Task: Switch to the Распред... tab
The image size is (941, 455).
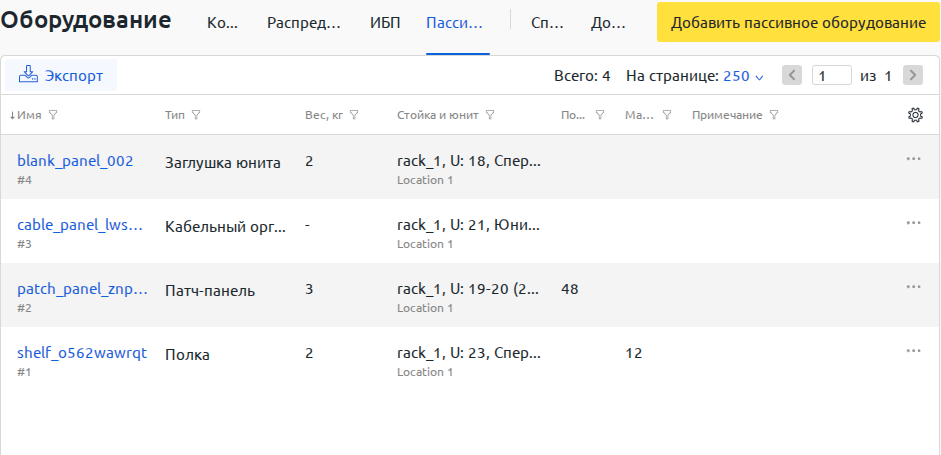Action: 304,23
